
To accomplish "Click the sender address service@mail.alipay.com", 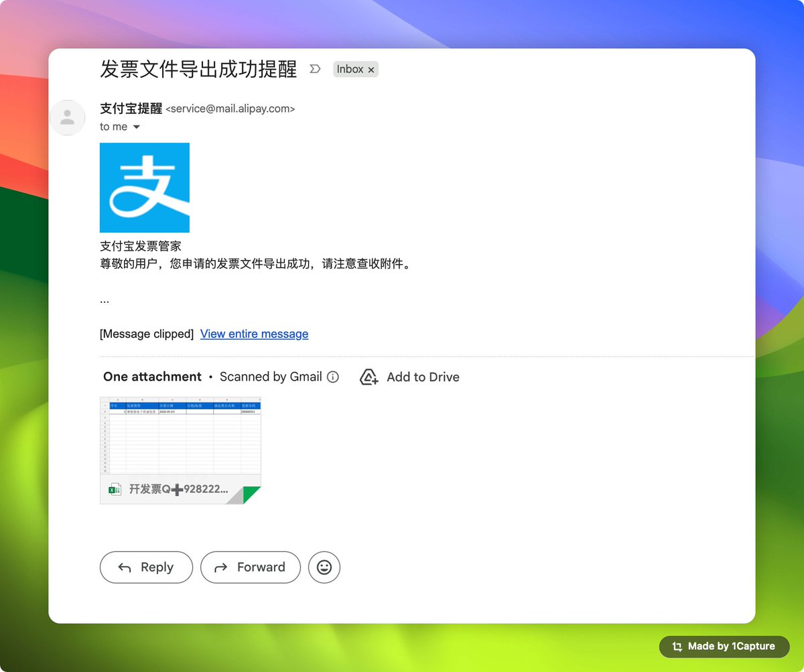I will (230, 109).
